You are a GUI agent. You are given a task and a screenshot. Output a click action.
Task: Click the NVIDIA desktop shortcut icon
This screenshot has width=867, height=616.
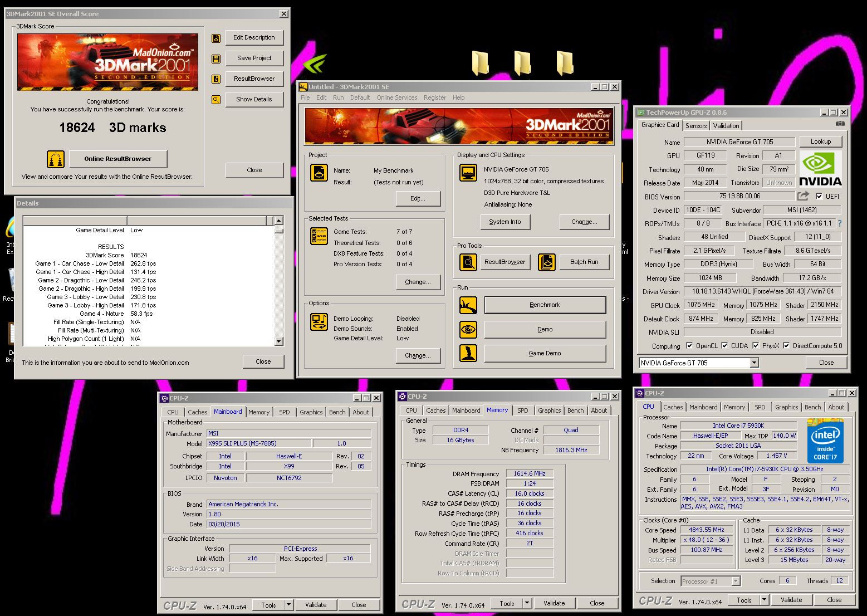coord(314,63)
